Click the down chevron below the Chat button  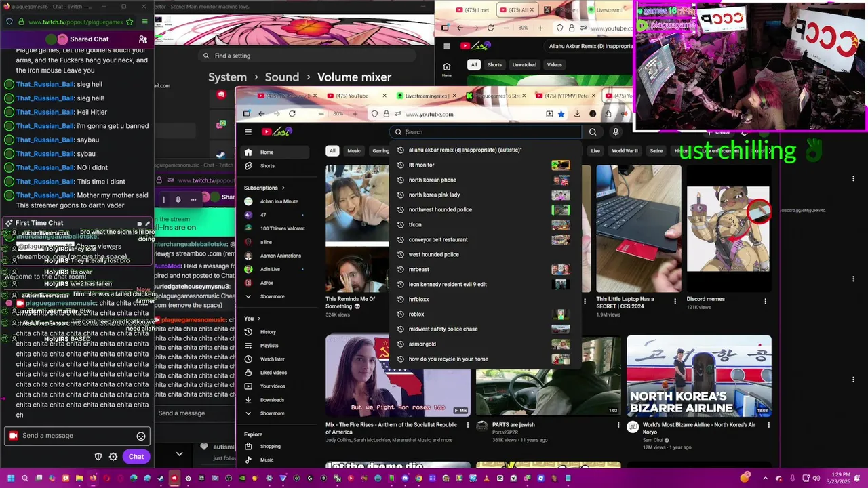[179, 454]
